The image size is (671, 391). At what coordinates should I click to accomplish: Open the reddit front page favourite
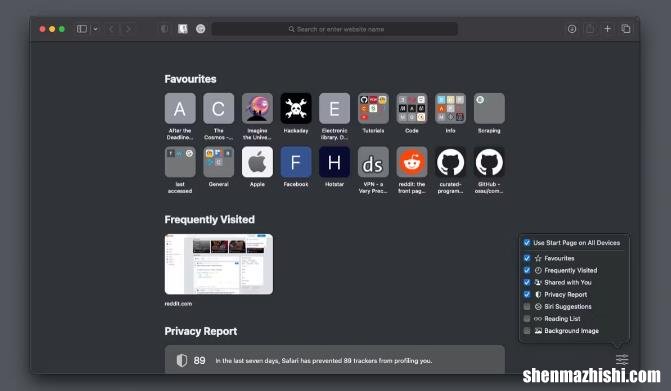coord(412,162)
